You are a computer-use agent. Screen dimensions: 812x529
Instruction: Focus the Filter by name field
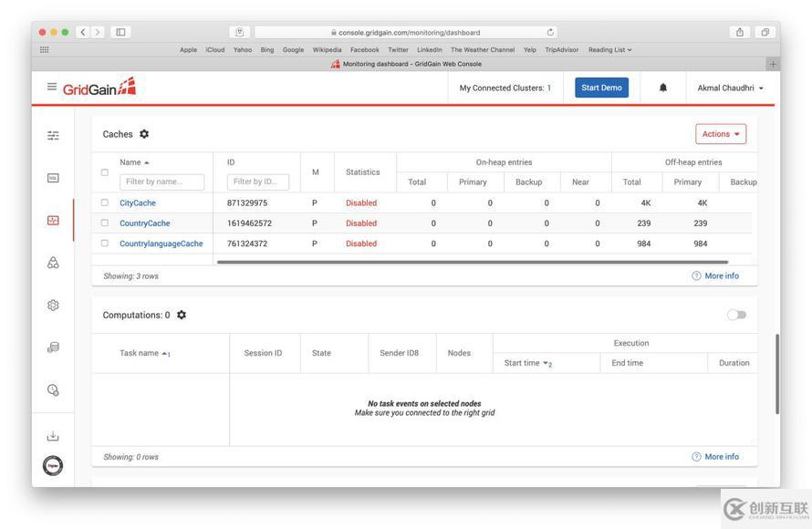click(x=161, y=182)
